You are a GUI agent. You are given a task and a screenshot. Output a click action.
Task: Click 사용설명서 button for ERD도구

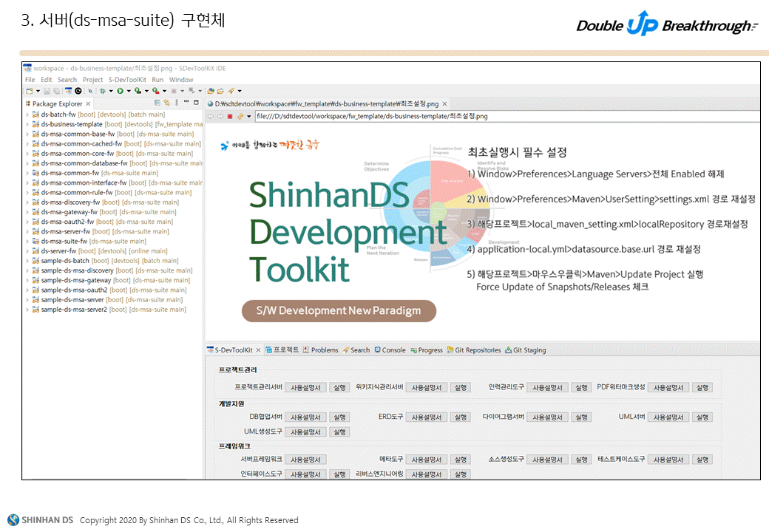426,417
